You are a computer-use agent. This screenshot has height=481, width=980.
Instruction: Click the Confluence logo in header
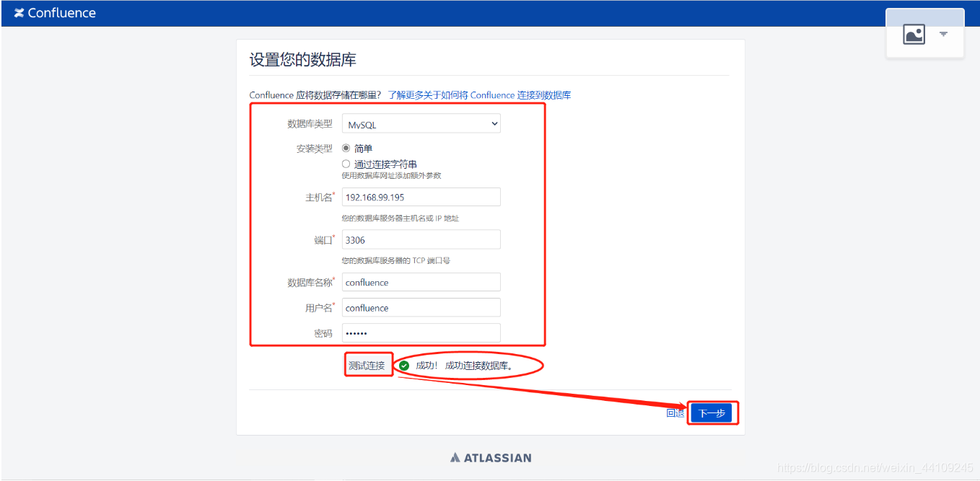tap(55, 13)
